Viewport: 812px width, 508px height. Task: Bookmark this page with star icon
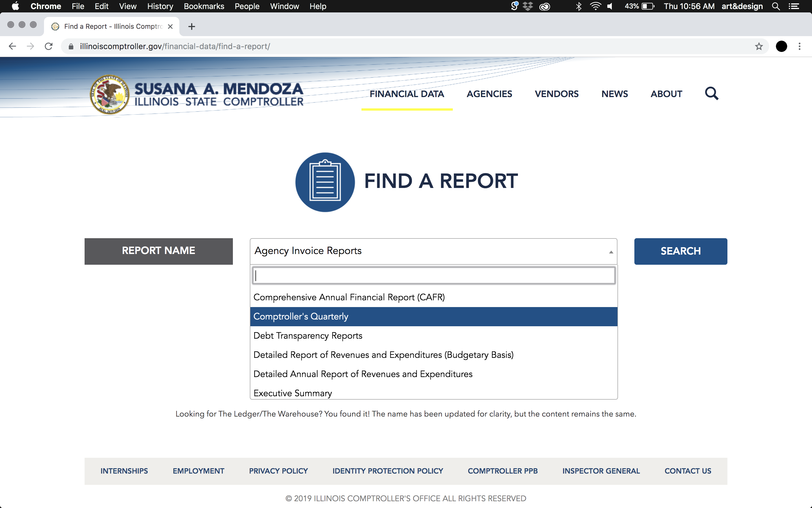(759, 46)
